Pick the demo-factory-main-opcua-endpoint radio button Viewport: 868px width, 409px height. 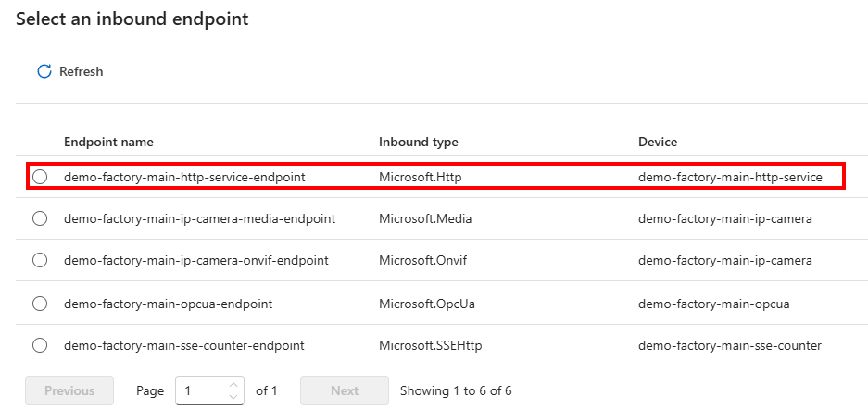pyautogui.click(x=40, y=304)
